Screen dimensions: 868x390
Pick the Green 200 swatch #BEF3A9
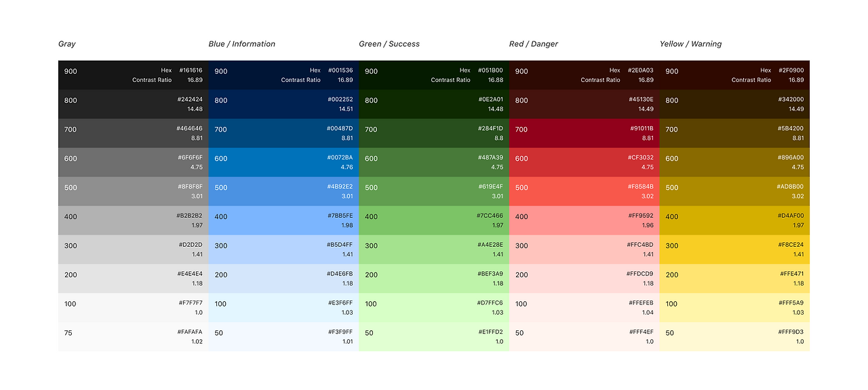tap(434, 279)
